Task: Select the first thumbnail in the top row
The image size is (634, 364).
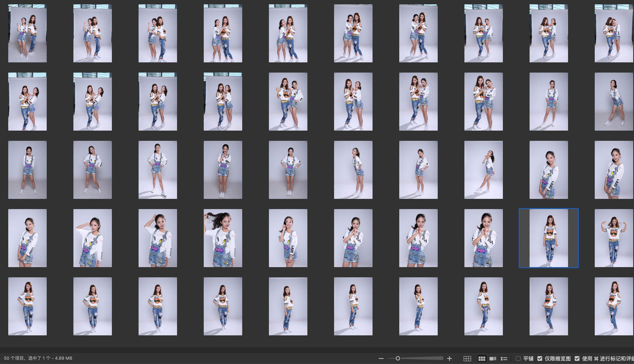Action: [27, 33]
